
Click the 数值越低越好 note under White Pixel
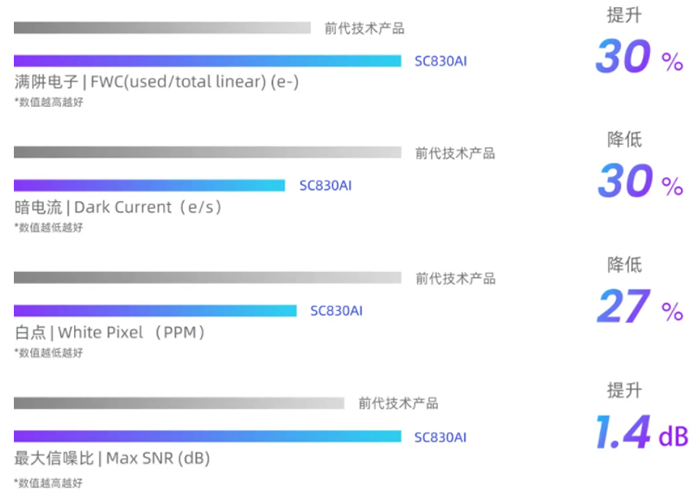tap(49, 352)
